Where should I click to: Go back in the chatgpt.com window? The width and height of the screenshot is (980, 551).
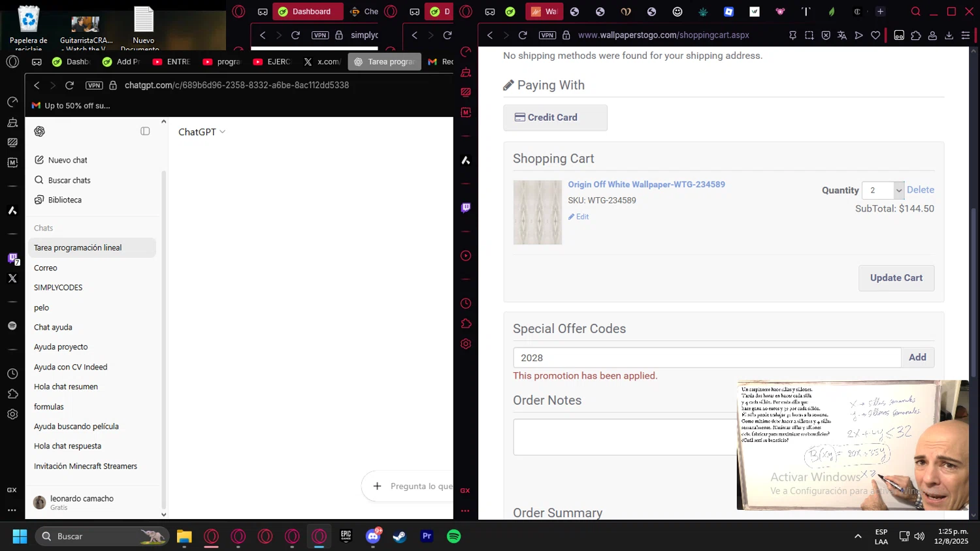coord(37,86)
